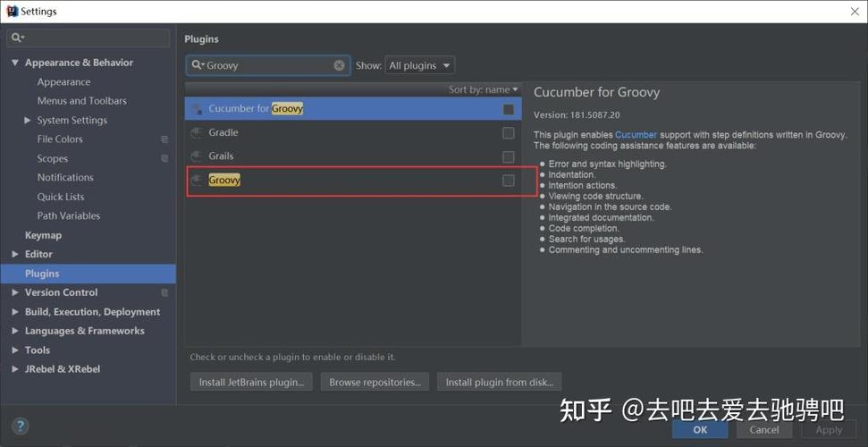Select Menus and Toolbars settings
This screenshot has height=447, width=868.
pyautogui.click(x=82, y=101)
